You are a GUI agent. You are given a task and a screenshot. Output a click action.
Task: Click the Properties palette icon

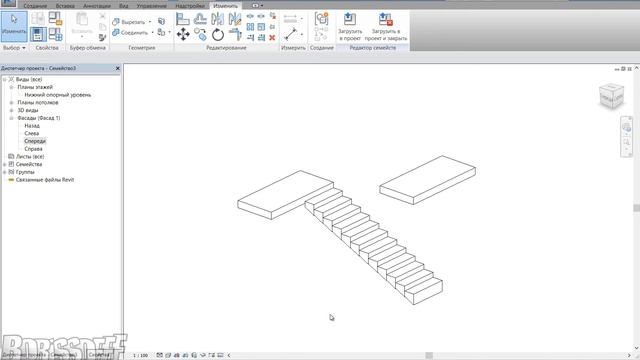pos(38,34)
